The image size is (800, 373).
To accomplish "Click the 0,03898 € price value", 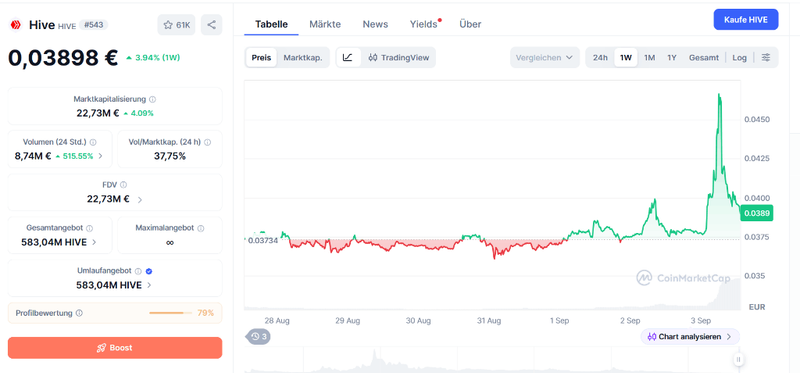I will pos(63,58).
